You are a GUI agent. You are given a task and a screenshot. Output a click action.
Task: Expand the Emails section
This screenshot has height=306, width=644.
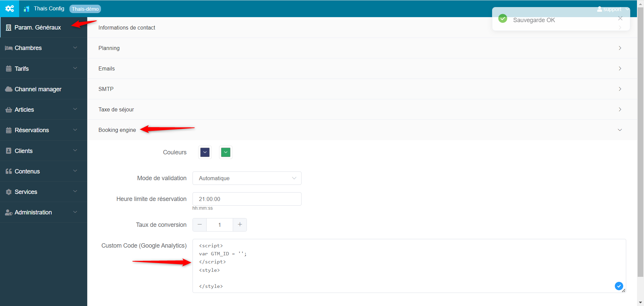point(362,68)
